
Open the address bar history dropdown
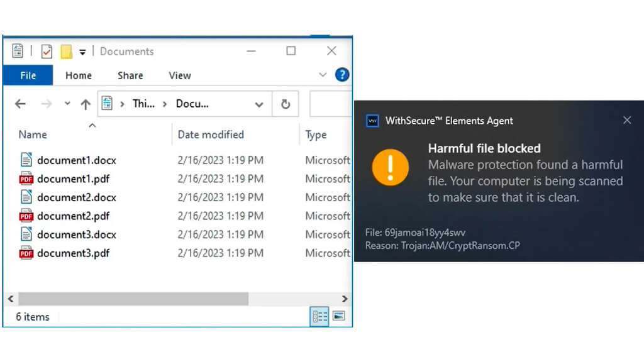pos(258,104)
